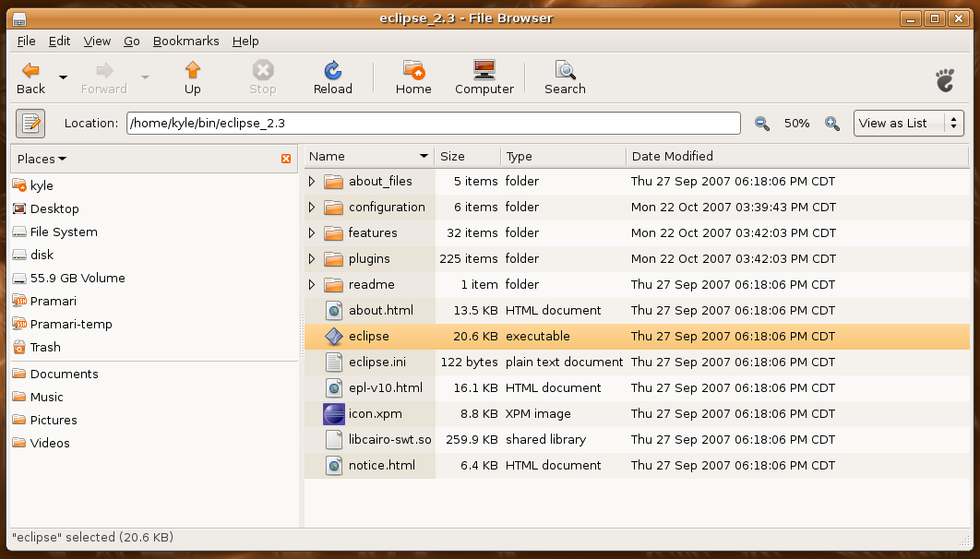Go up to the parent folder
The height and width of the screenshot is (559, 980).
(x=193, y=78)
